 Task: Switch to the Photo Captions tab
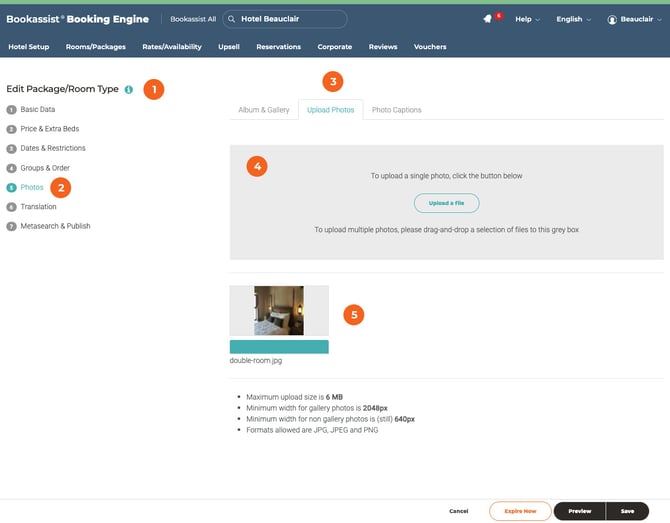(x=396, y=110)
